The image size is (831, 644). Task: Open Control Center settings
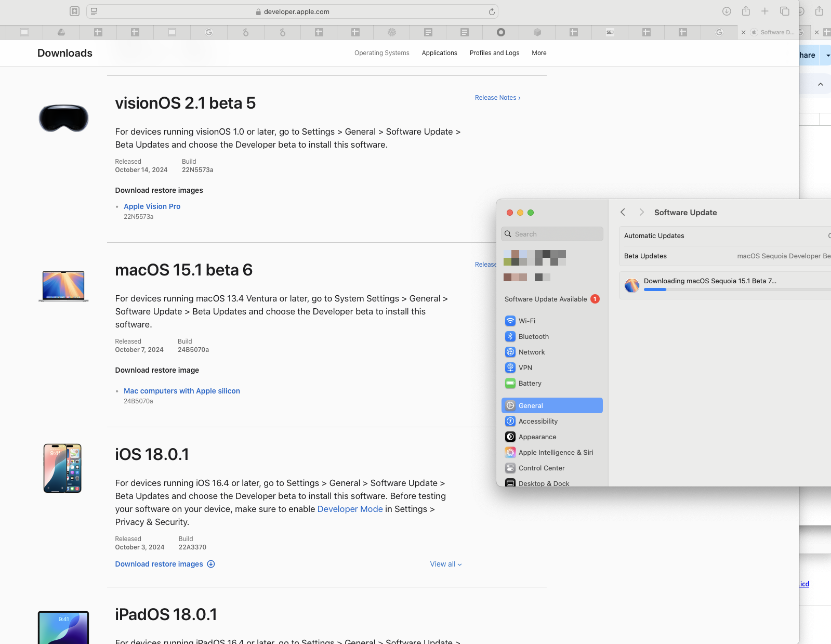point(552,468)
